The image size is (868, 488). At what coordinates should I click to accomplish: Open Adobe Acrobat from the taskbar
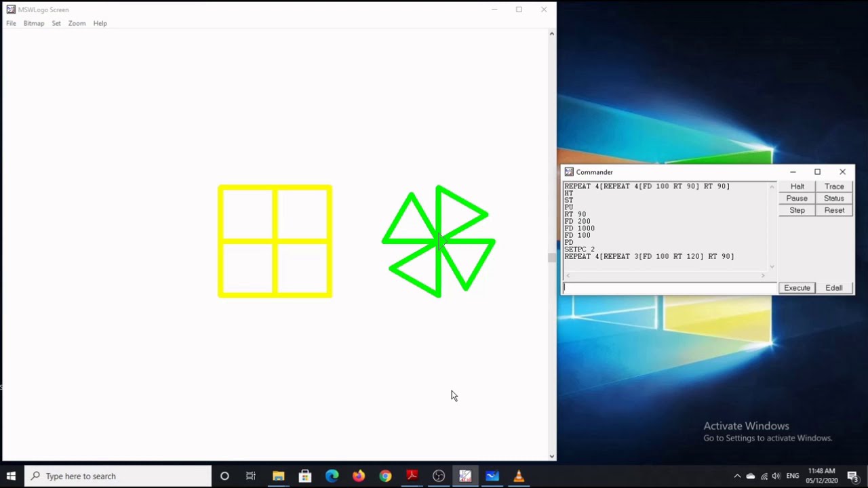[412, 476]
